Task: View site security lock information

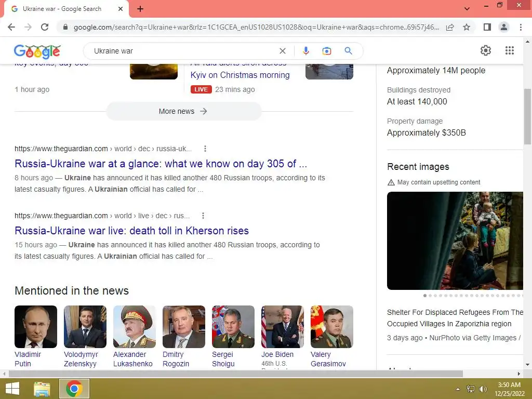Action: click(66, 27)
